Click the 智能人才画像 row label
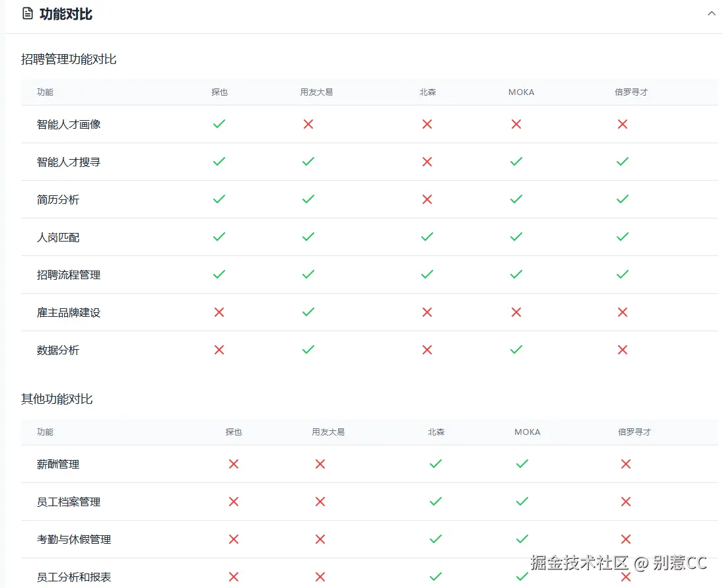 click(69, 125)
